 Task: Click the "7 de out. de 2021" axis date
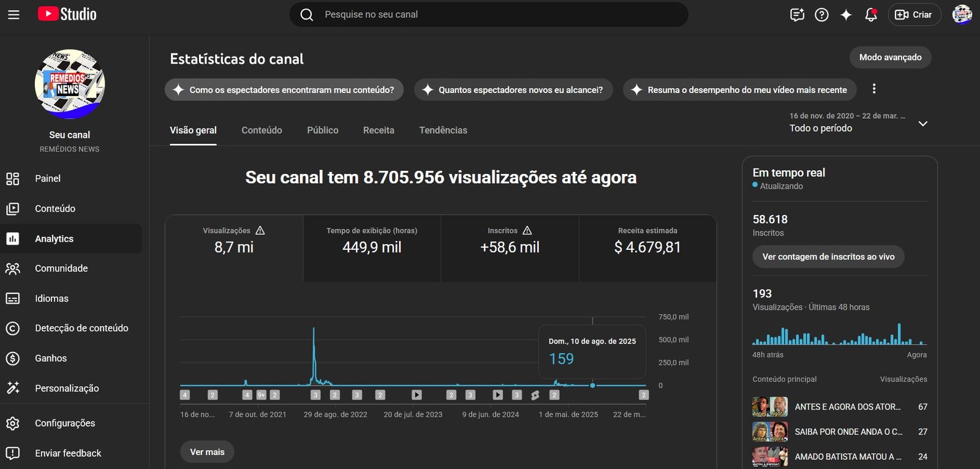tap(258, 415)
